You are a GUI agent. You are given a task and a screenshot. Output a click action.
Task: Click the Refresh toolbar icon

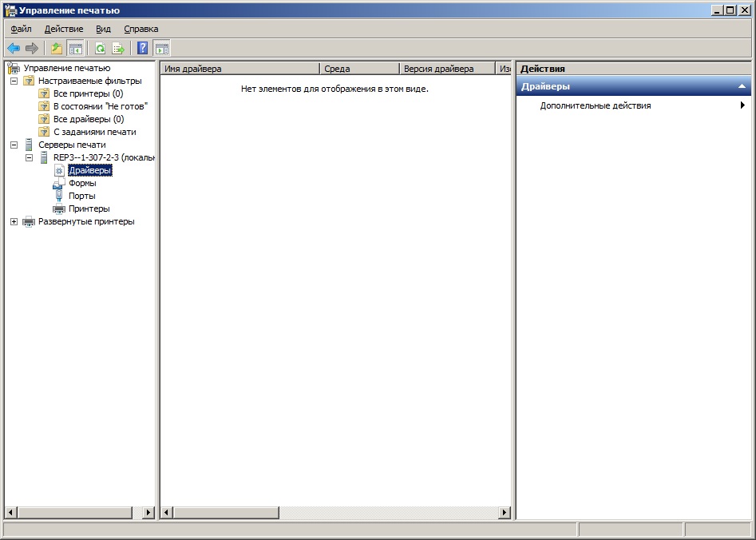(101, 48)
